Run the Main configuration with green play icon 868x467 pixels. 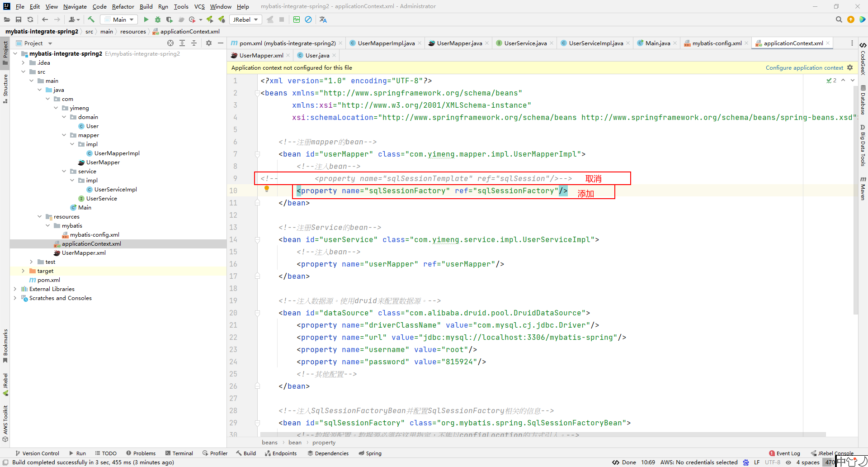point(146,19)
